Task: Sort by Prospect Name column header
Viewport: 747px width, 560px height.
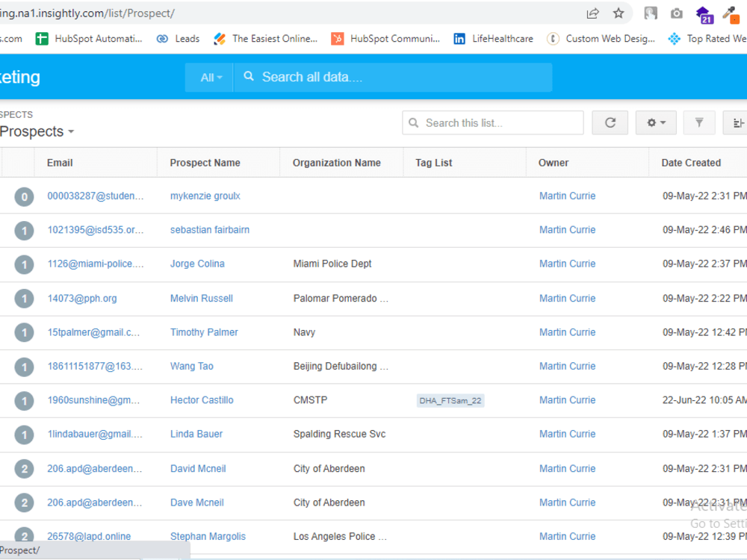Action: (205, 163)
